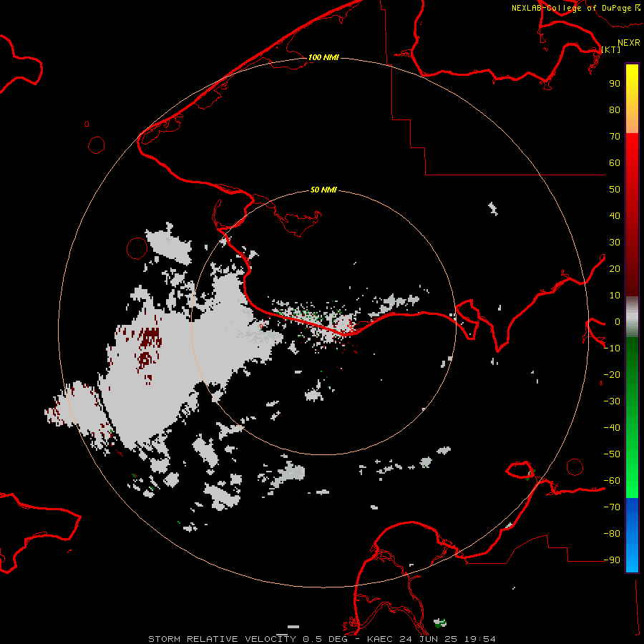Click the -40 value on the velocity scale
This screenshot has width=644, height=644.
tap(612, 428)
